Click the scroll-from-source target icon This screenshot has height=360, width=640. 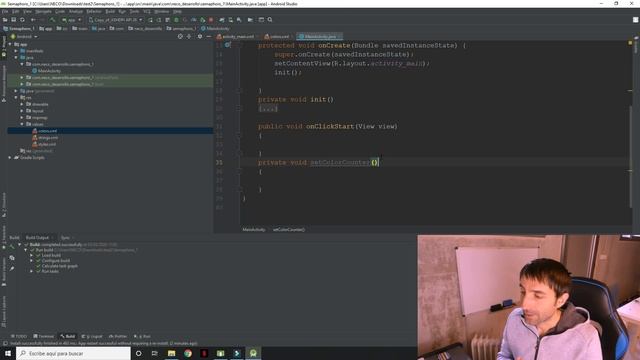(x=180, y=36)
